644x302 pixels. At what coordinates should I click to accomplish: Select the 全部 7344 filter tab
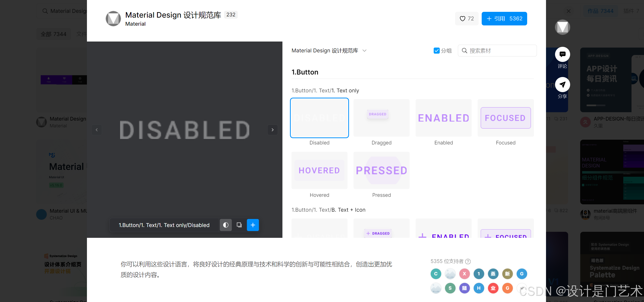coord(54,34)
